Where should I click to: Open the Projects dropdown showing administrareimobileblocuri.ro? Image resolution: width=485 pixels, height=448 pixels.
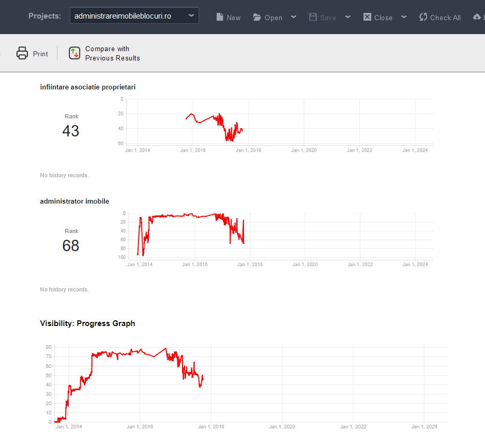tap(134, 15)
